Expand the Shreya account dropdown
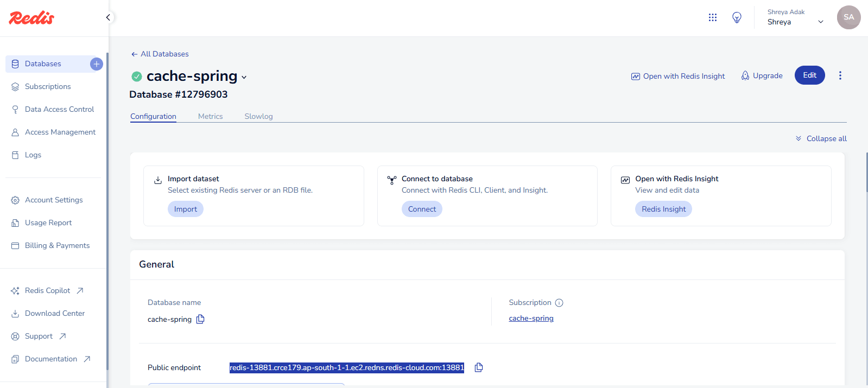 click(x=820, y=22)
